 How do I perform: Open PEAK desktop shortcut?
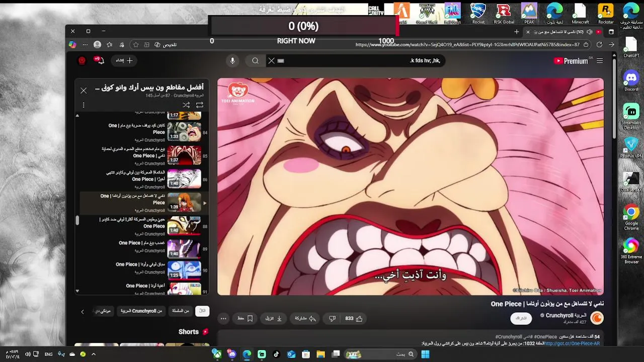click(529, 13)
